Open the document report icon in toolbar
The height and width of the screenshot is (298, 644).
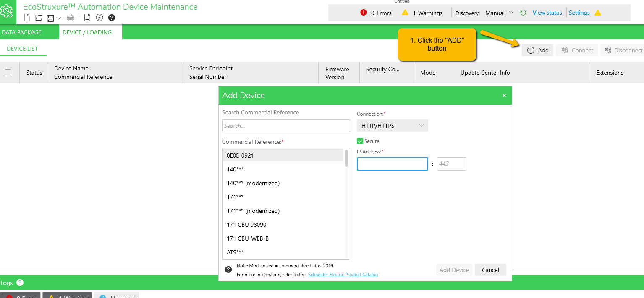click(87, 18)
